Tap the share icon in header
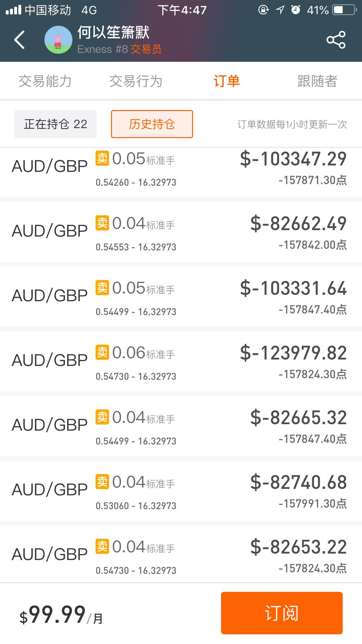362x644 pixels. click(336, 40)
